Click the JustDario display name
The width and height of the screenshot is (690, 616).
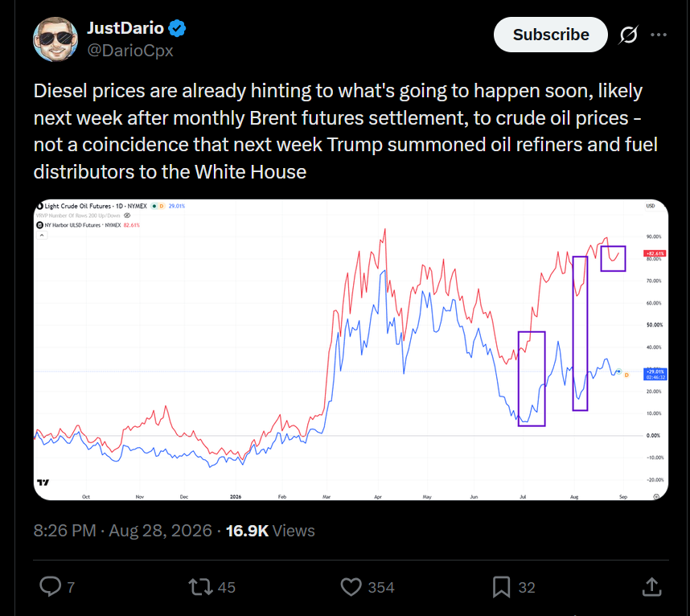125,28
